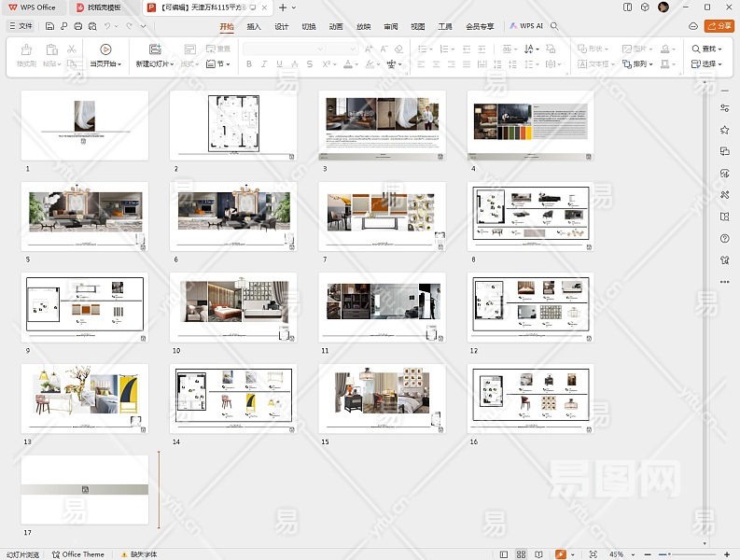Click the zoom in plus icon
This screenshot has width=740, height=560.
coord(725,554)
